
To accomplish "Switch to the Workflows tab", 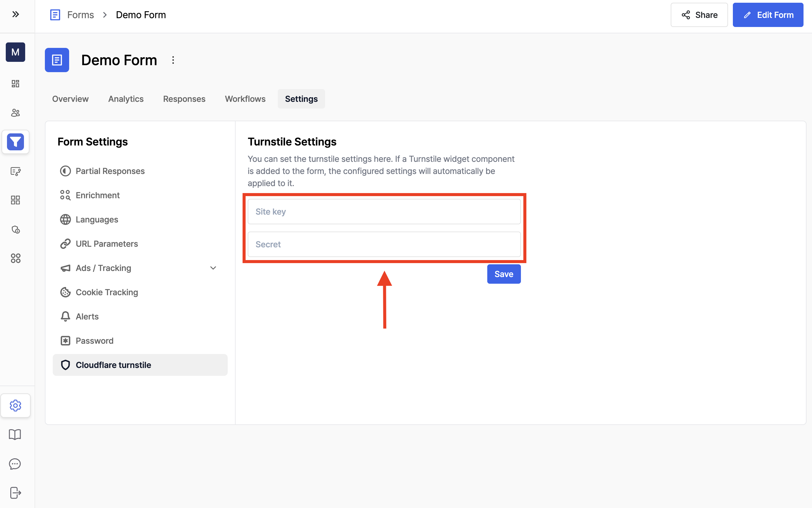I will [x=245, y=99].
